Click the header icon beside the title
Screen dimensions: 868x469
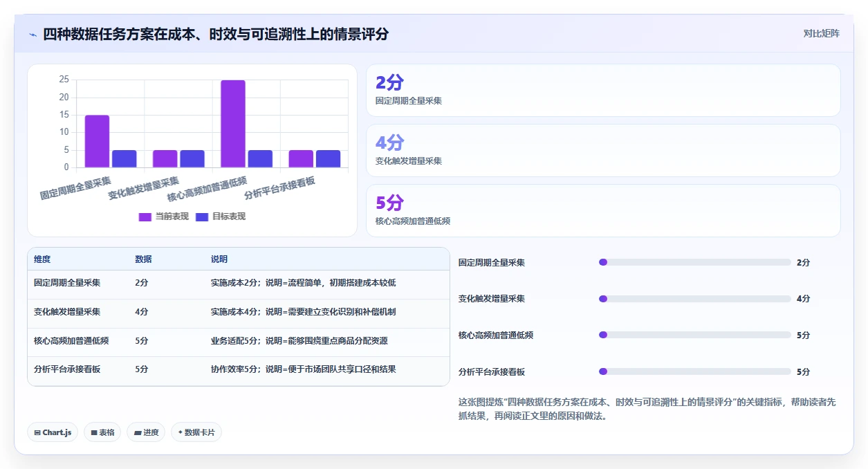click(33, 34)
